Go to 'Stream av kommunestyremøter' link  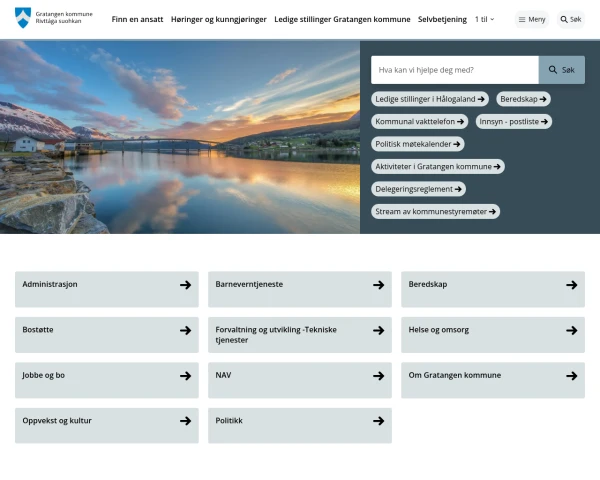pyautogui.click(x=435, y=212)
